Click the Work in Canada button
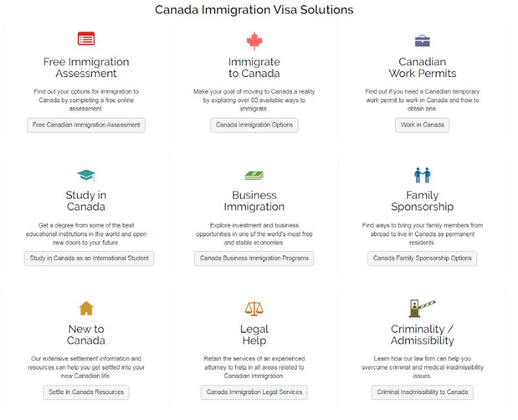 (422, 125)
